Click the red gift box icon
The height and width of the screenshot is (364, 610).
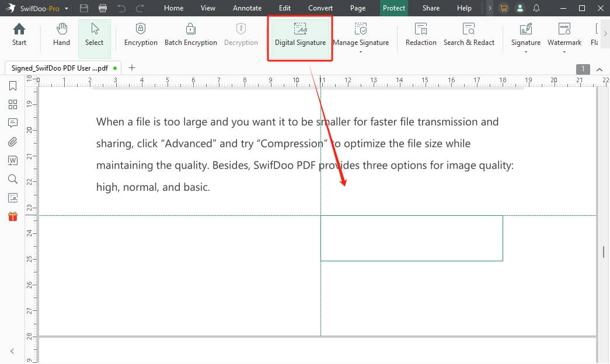(x=13, y=216)
